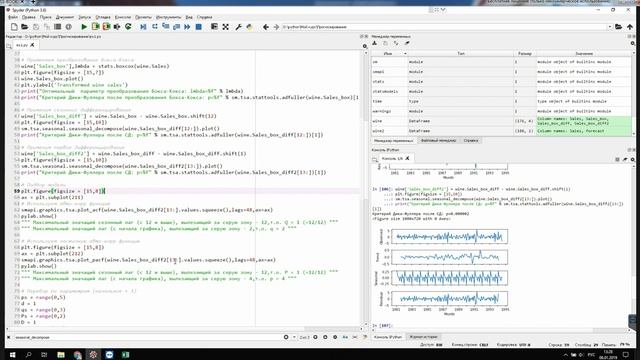This screenshot has height=360, width=640.
Task: Click the save file toolbar icon
Action: point(36,27)
